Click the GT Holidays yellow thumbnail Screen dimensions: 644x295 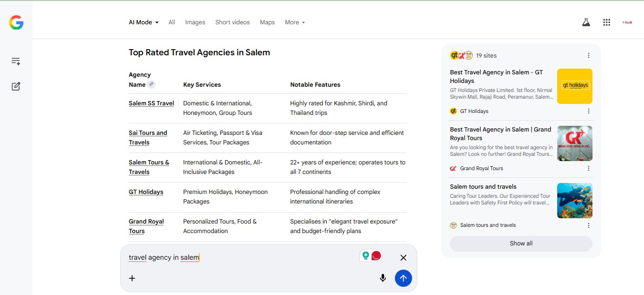tap(575, 86)
